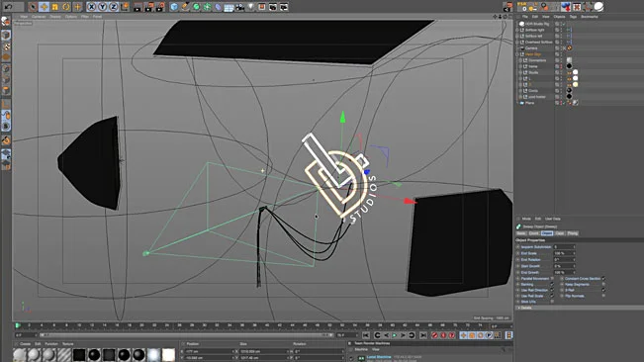Image resolution: width=644 pixels, height=362 pixels.
Task: Expand the Softbox left object
Action: click(x=517, y=36)
